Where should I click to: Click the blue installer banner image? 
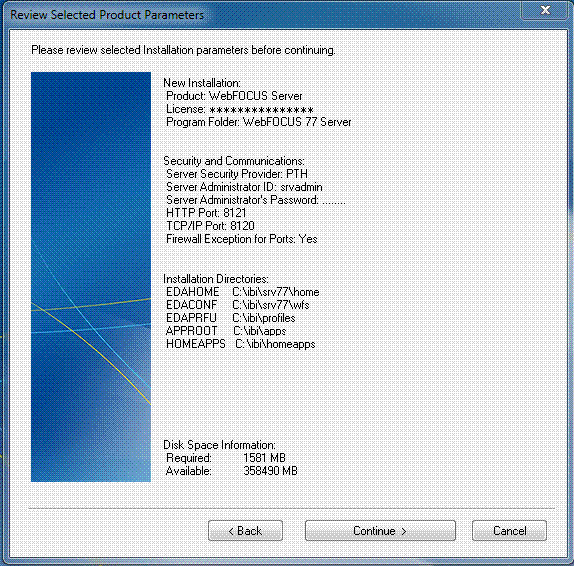(91, 277)
